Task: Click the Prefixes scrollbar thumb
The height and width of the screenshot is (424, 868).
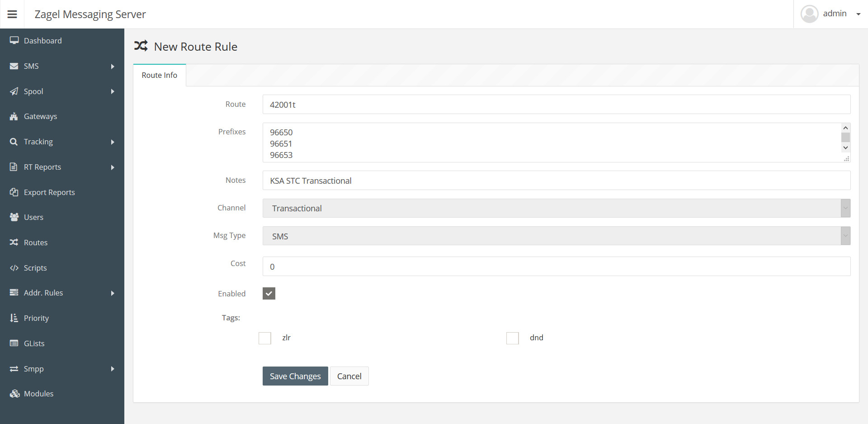Action: [845, 137]
